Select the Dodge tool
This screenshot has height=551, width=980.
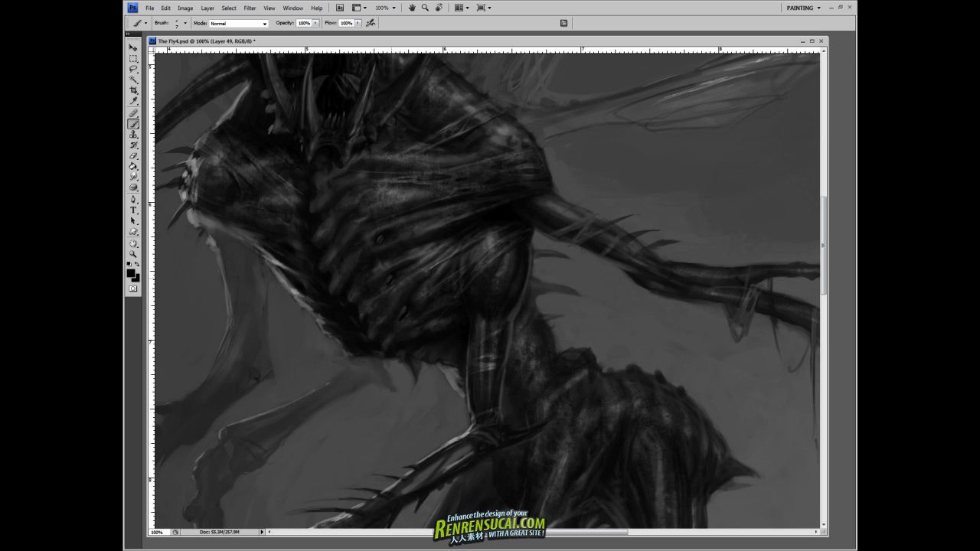pos(133,187)
